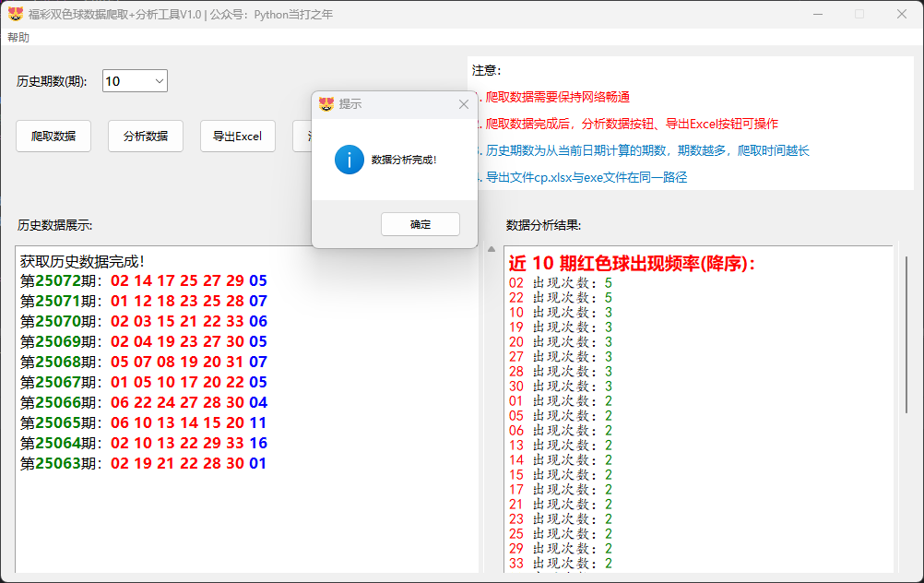Minimize the main application window
The image size is (924, 583).
pyautogui.click(x=818, y=14)
